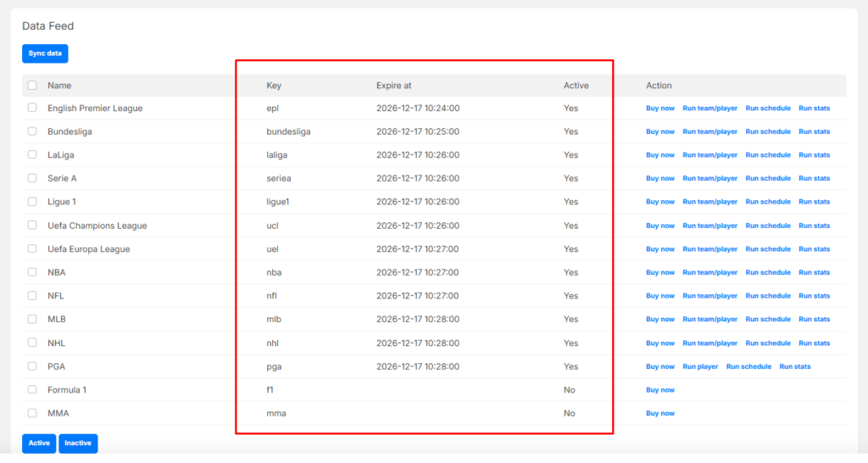
Task: Click Run player for PGA
Action: 700,367
